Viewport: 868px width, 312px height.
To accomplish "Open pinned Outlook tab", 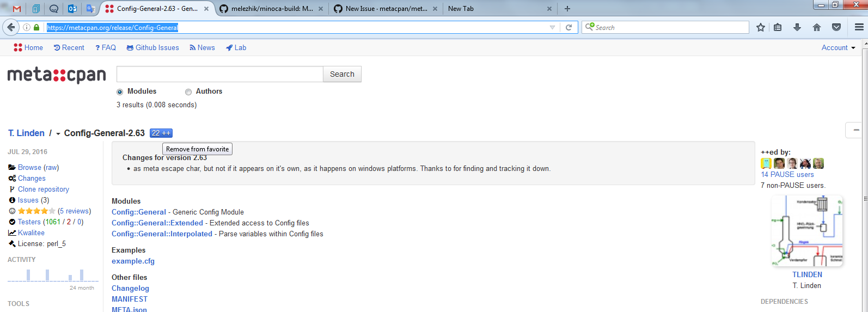I will coord(72,9).
